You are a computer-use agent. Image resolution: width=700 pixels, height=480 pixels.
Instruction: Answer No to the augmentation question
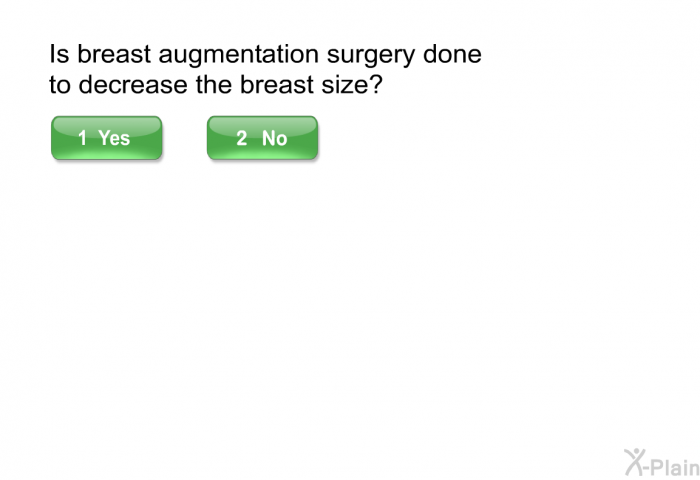262,138
